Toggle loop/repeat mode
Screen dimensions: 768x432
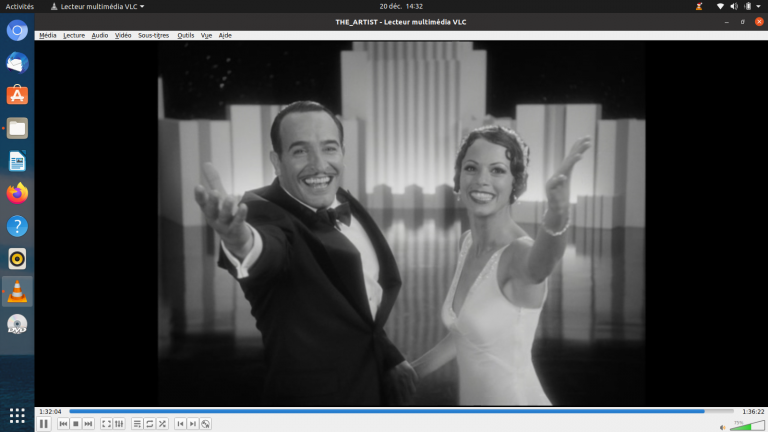(x=150, y=424)
